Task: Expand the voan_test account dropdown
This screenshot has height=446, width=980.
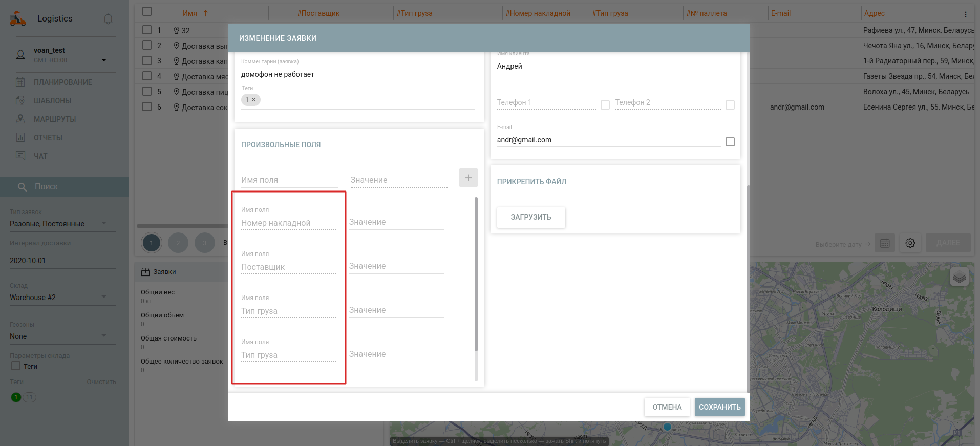Action: pyautogui.click(x=104, y=60)
